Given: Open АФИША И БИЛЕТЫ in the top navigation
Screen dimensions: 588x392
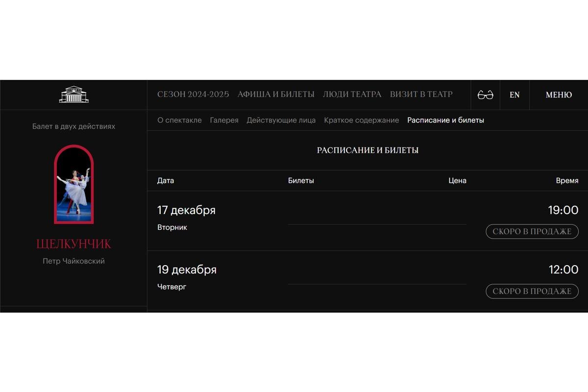Looking at the screenshot, I should [x=276, y=95].
